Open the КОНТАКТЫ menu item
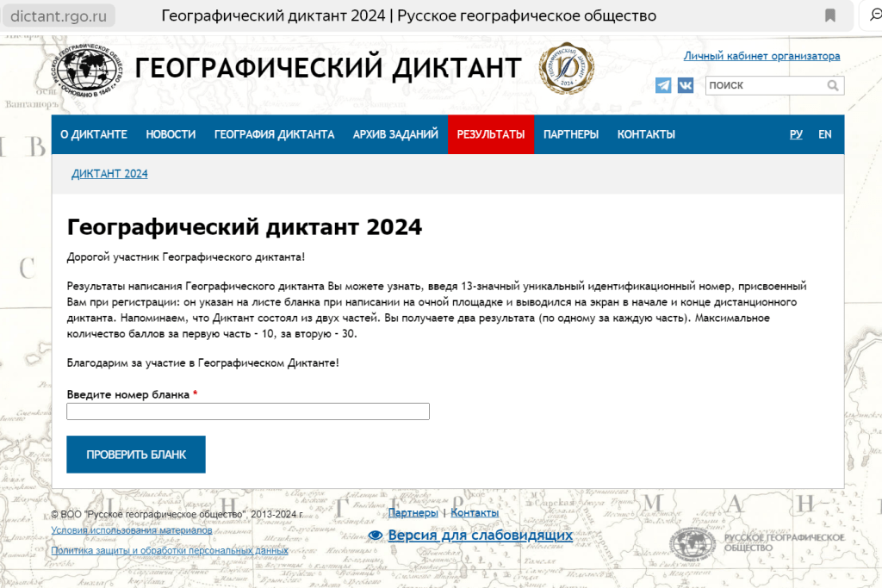882x588 pixels. (x=646, y=134)
